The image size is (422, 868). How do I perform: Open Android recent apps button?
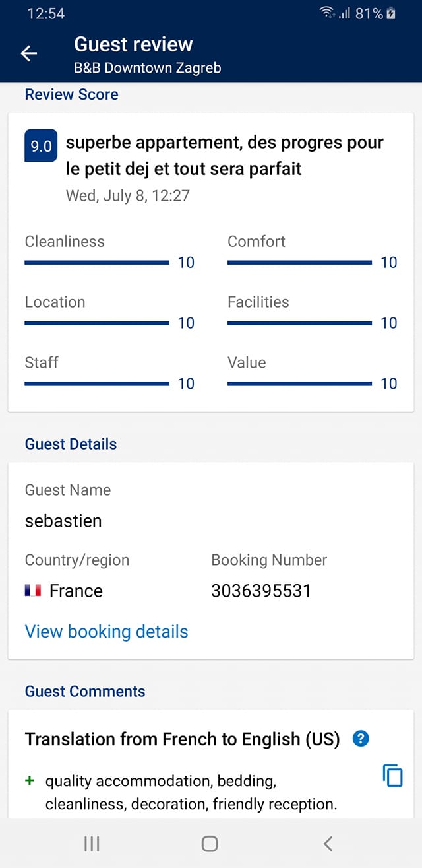click(x=92, y=843)
